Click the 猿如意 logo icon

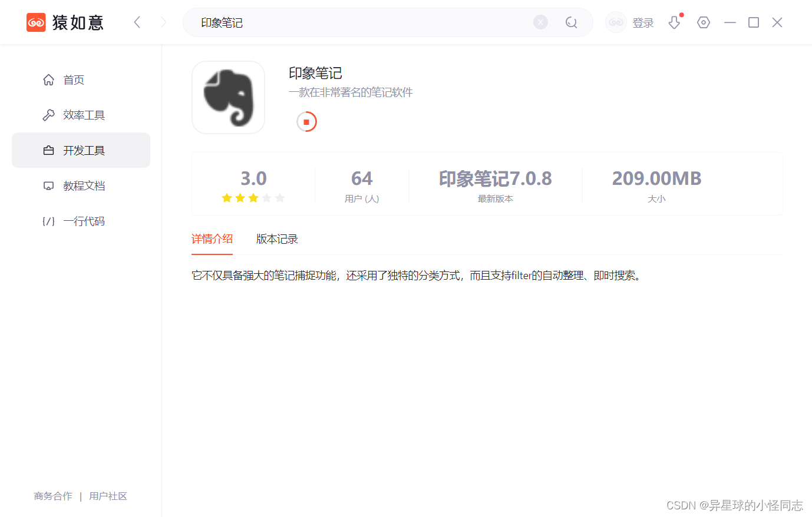(x=36, y=22)
